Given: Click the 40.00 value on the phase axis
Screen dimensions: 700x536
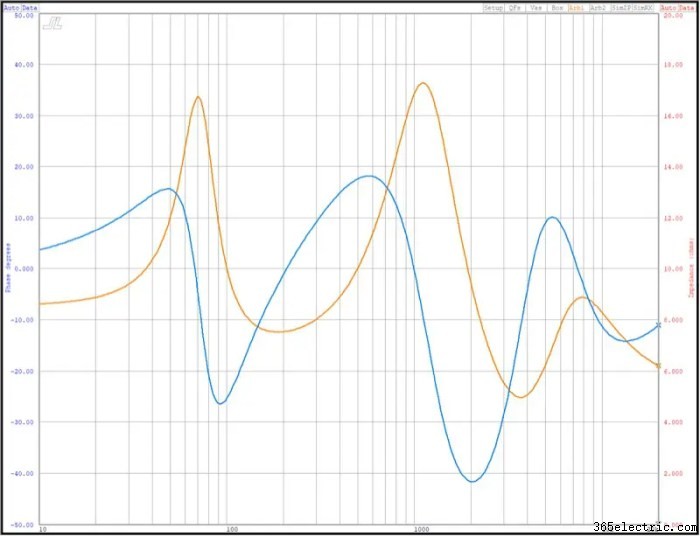Looking at the screenshot, I should point(23,65).
